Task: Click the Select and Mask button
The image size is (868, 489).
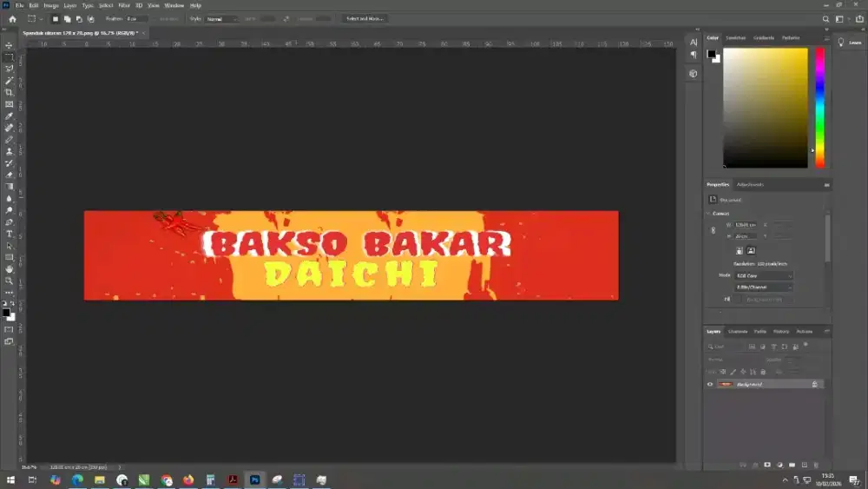Action: (x=365, y=19)
